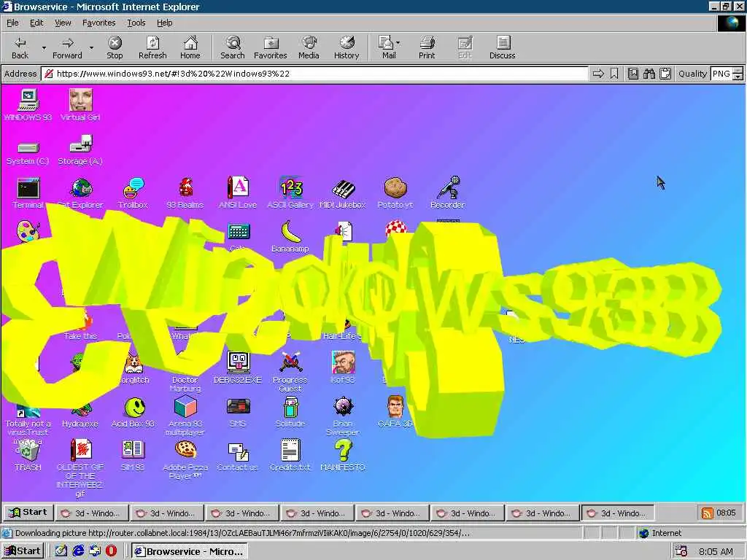Open the Tools menu
747x560 pixels.
(136, 23)
